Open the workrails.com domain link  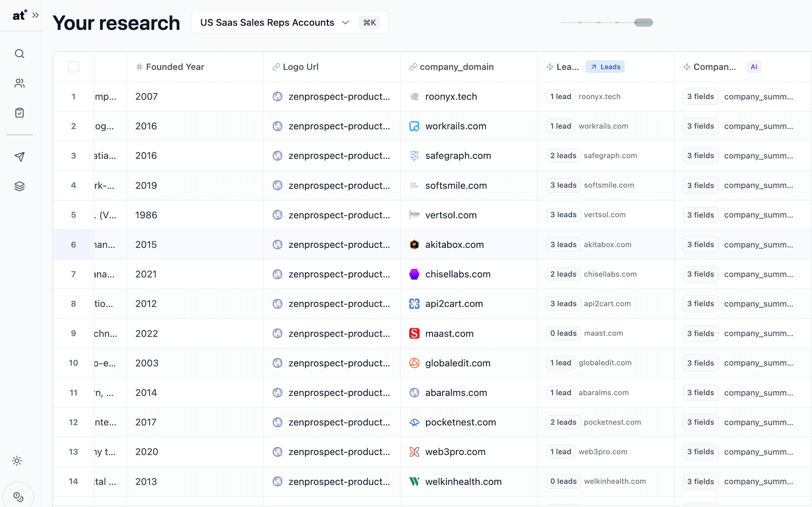click(455, 126)
